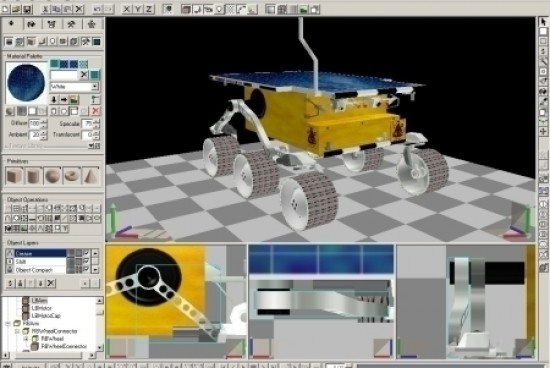The image size is (550, 368).
Task: Add a cylinder primitive
Action: (33, 175)
